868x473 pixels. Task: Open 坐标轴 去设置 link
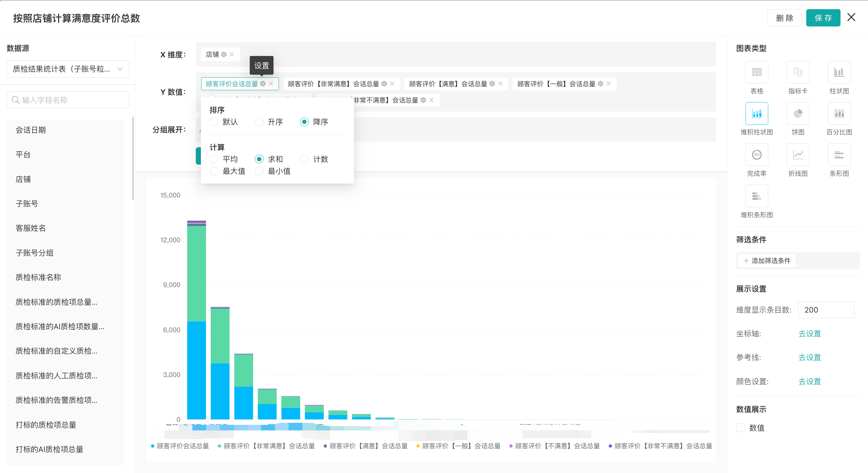coord(809,334)
